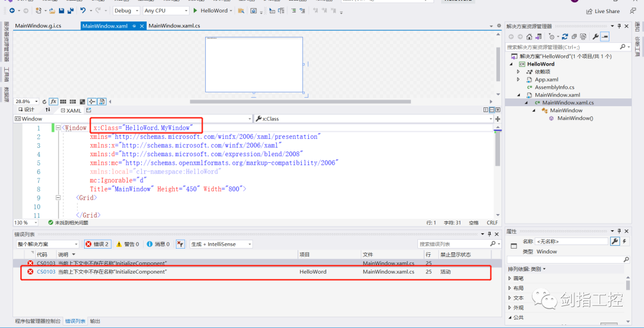Click Show All Files icon in Solution Explorer
The image size is (644, 328).
click(583, 36)
